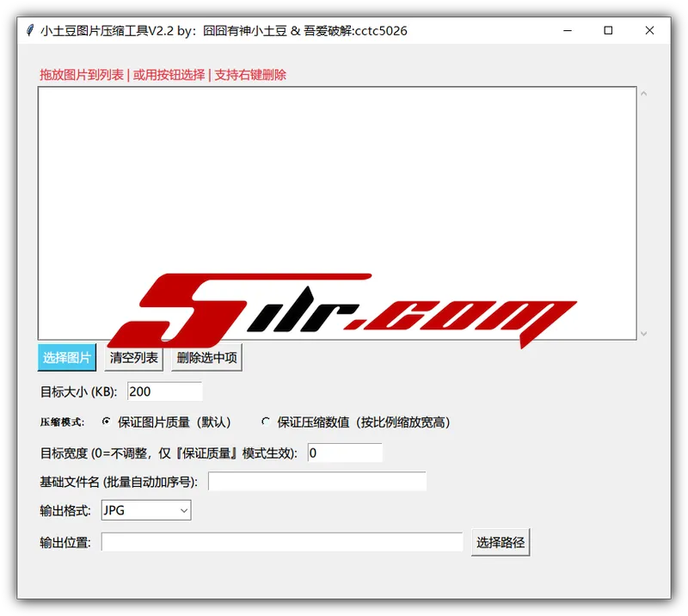Click the image list scrollbar down arrow
Screen dimensions: 688x616
(643, 334)
